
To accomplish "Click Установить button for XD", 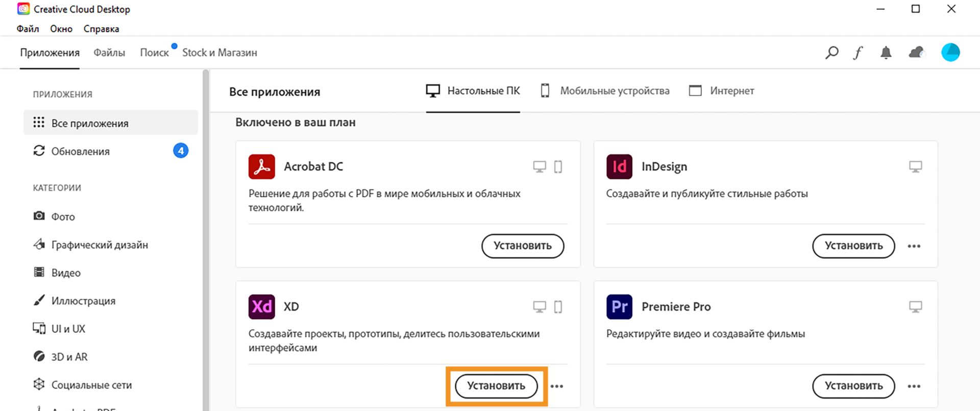I will pyautogui.click(x=496, y=386).
